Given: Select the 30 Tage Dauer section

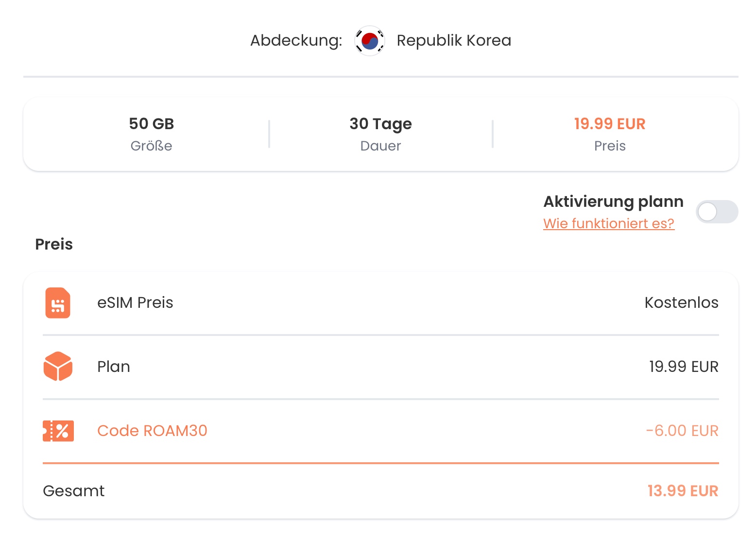Looking at the screenshot, I should pos(380,133).
